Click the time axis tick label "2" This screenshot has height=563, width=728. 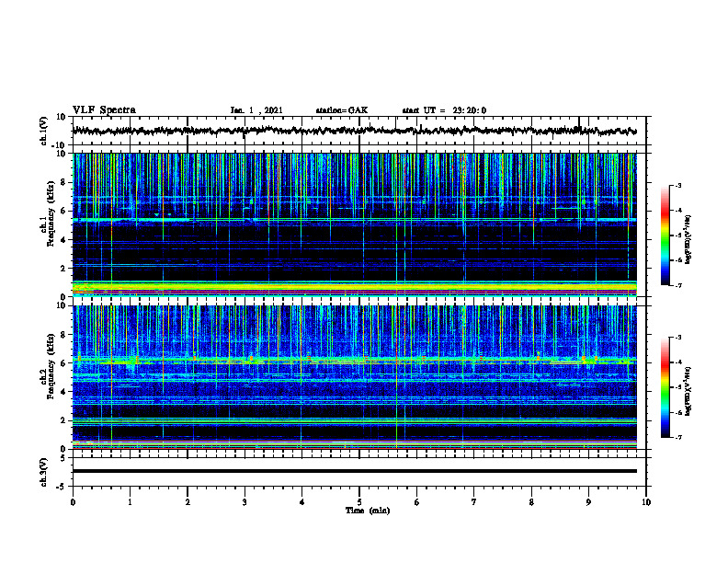[x=188, y=502]
